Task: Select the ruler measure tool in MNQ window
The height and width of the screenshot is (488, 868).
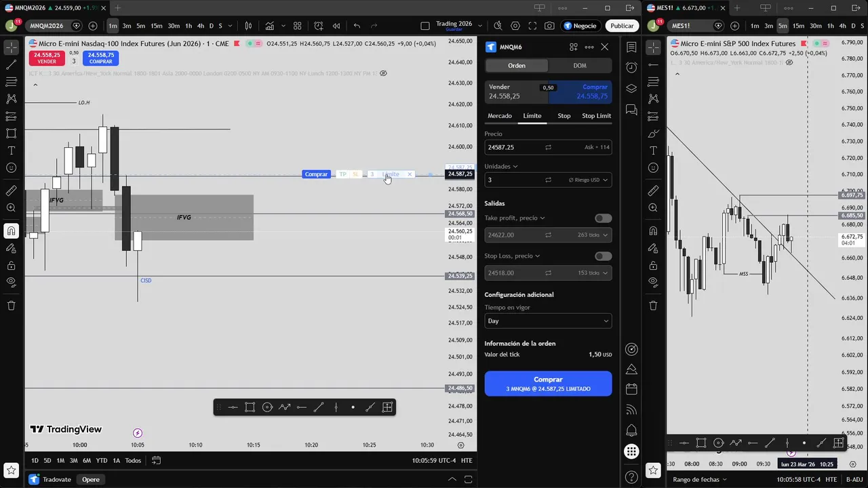Action: pos(11,191)
